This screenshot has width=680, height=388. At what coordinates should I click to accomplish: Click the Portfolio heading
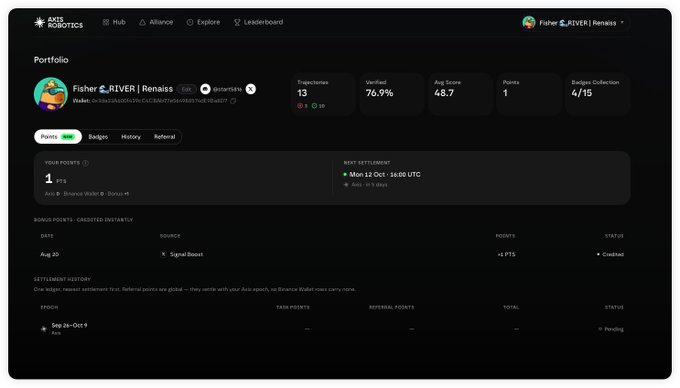(x=51, y=60)
